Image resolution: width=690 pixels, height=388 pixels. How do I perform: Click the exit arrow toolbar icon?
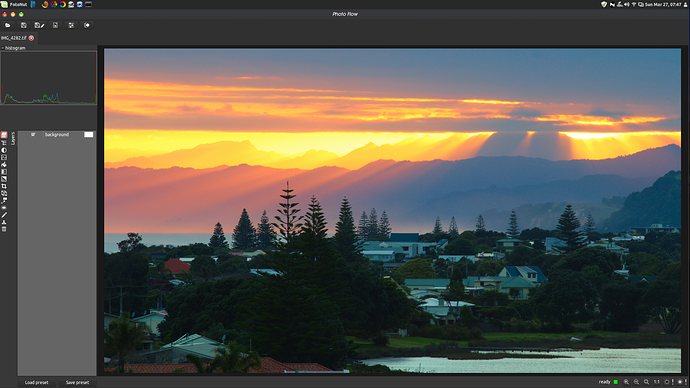(x=87, y=26)
